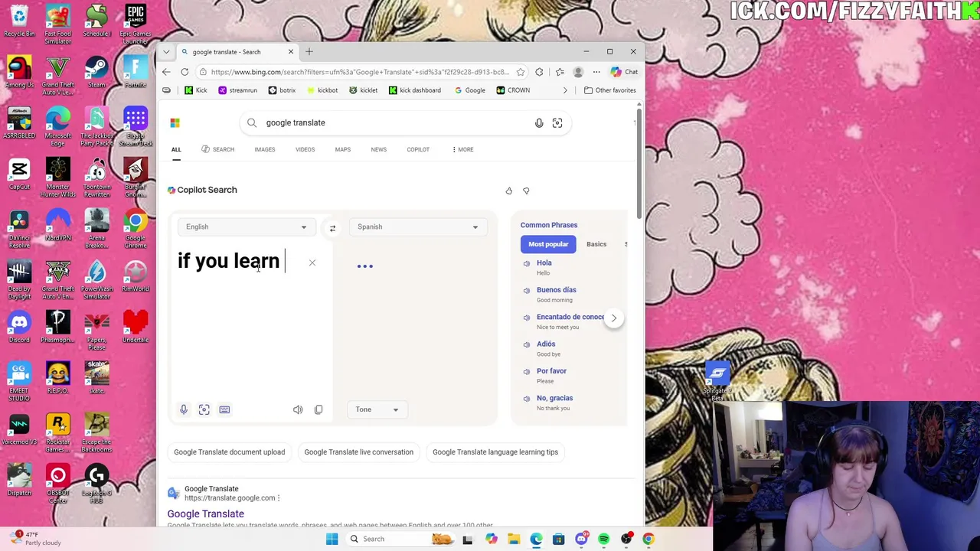Switch to the Copilot search tab
Screen dimensions: 980x551
click(418, 149)
